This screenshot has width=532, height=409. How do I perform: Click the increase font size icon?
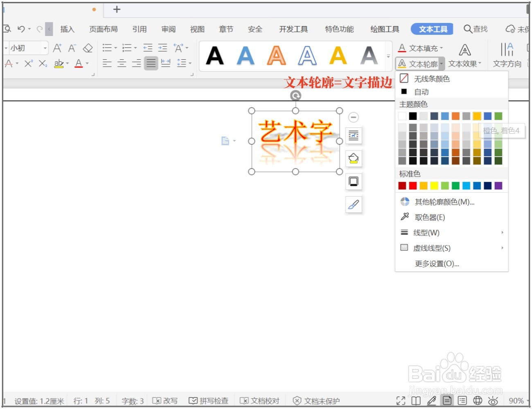click(x=57, y=48)
